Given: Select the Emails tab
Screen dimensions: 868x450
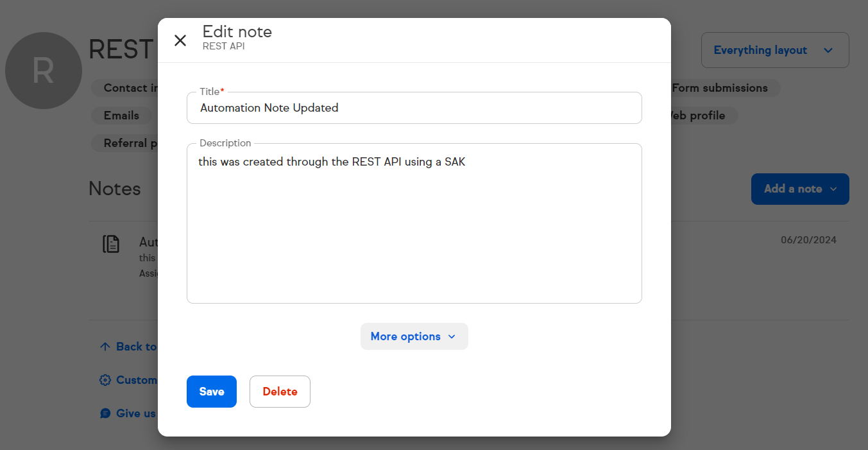Looking at the screenshot, I should tap(121, 116).
